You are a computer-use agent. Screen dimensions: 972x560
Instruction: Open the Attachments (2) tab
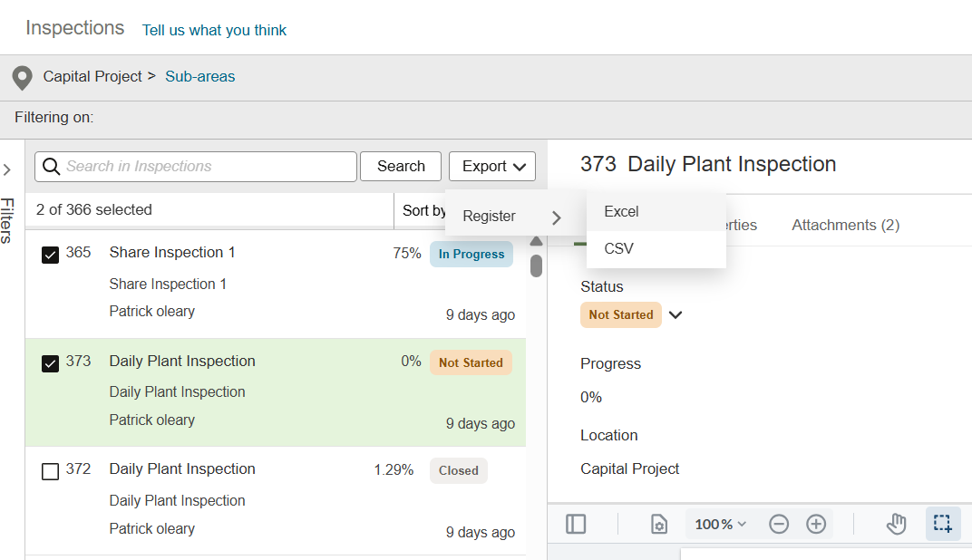[x=846, y=225]
